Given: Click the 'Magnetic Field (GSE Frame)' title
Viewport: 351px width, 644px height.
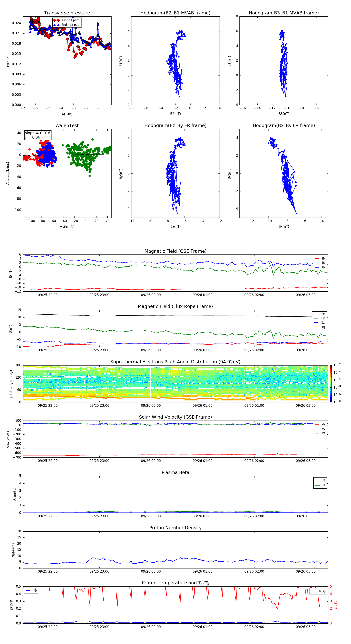Looking at the screenshot, I should (175, 251).
